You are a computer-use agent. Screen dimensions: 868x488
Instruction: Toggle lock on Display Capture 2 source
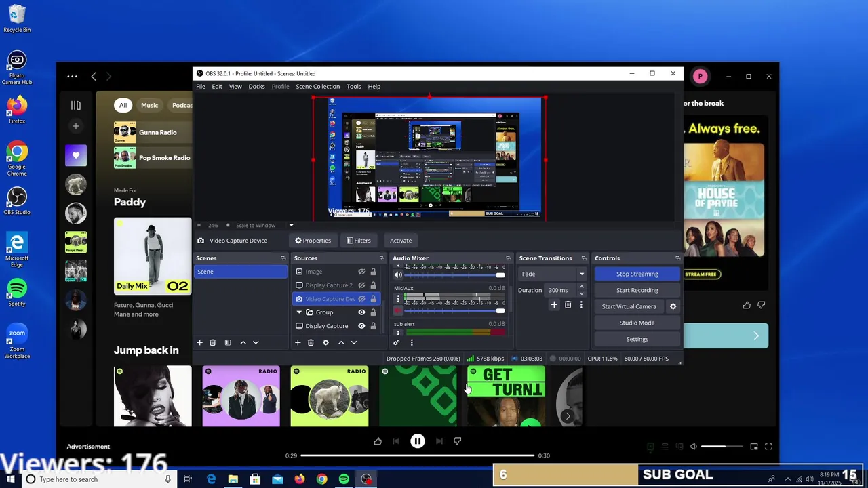coord(373,285)
